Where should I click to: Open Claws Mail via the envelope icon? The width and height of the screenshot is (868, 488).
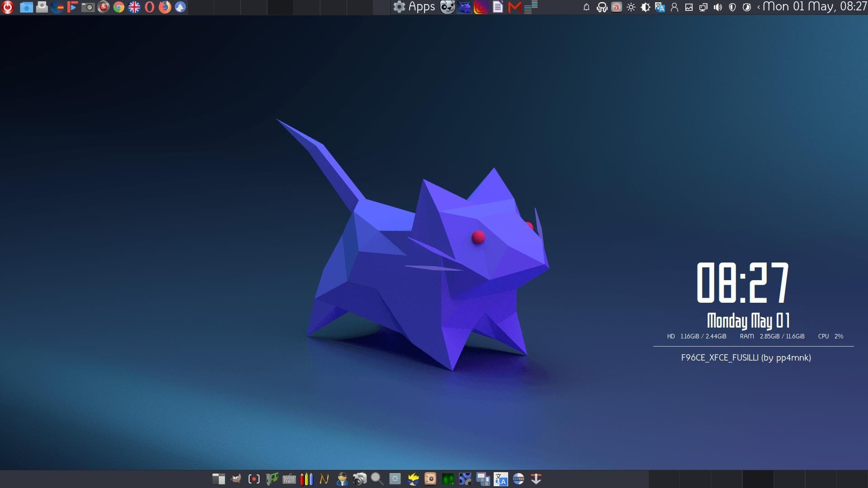click(42, 7)
